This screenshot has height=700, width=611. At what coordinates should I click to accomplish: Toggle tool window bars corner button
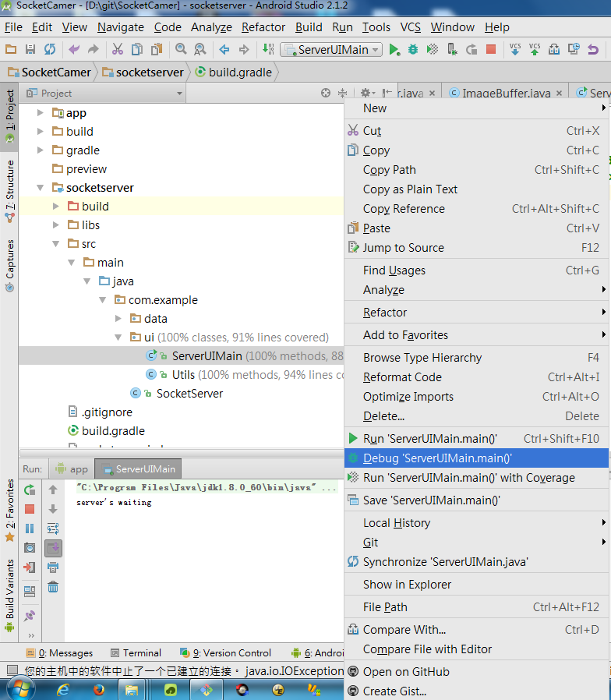(x=12, y=670)
